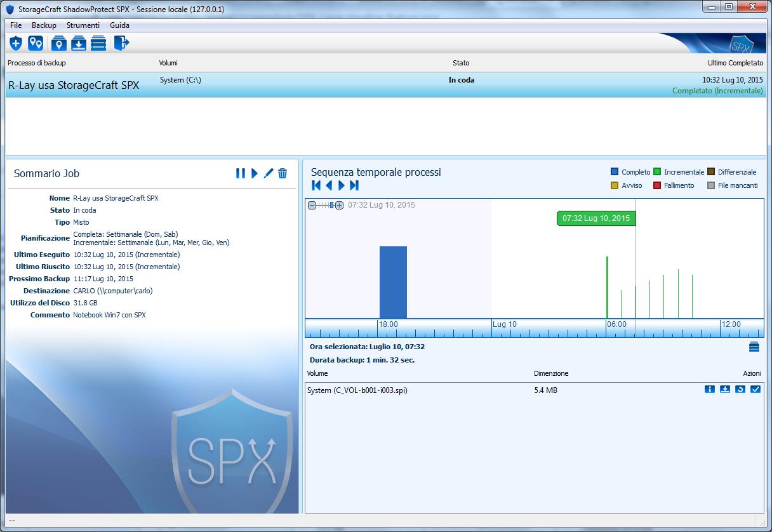Start the job with the play icon
The image size is (772, 532).
coord(255,173)
